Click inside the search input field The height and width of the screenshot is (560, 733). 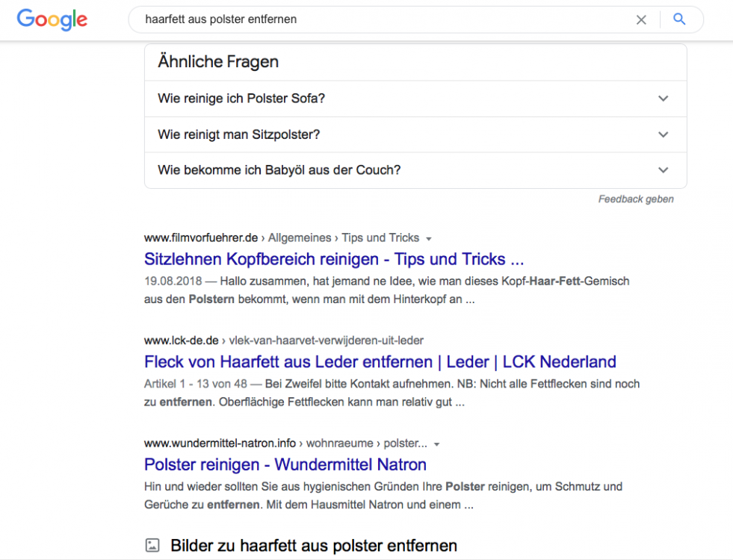374,19
